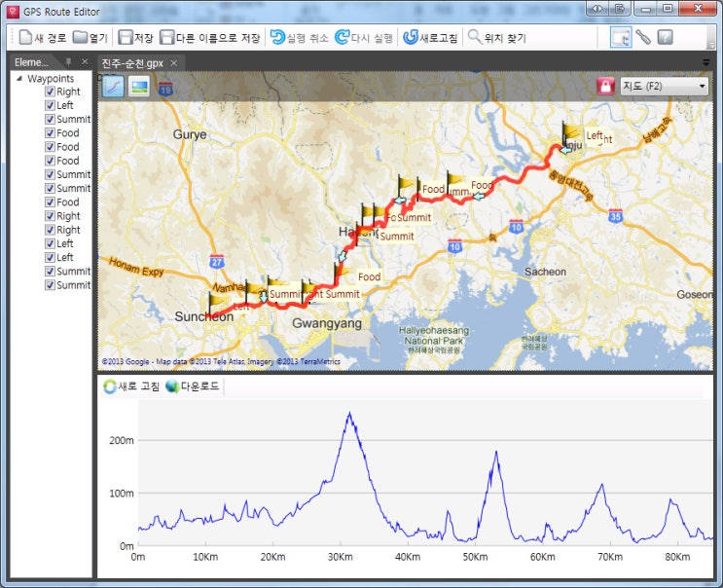The image size is (723, 588).
Task: Click the 200m label on the elevation axis
Action: pyautogui.click(x=122, y=440)
